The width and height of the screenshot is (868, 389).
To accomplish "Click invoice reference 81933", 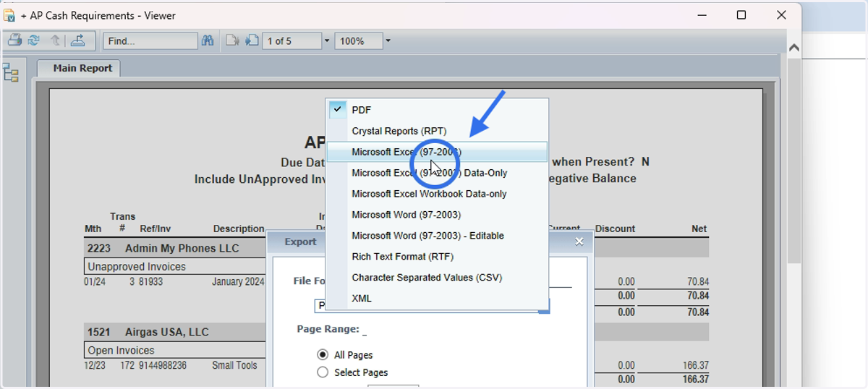I will point(151,282).
